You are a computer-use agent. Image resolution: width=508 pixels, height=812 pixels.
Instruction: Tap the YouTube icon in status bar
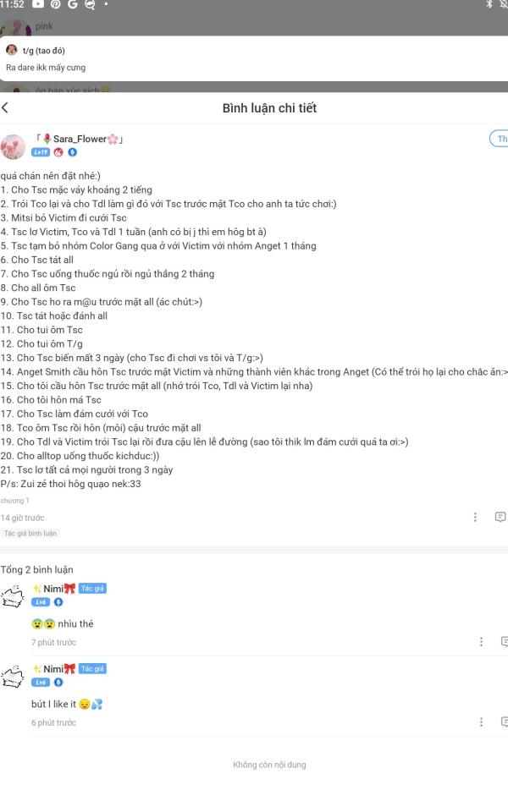tap(38, 5)
